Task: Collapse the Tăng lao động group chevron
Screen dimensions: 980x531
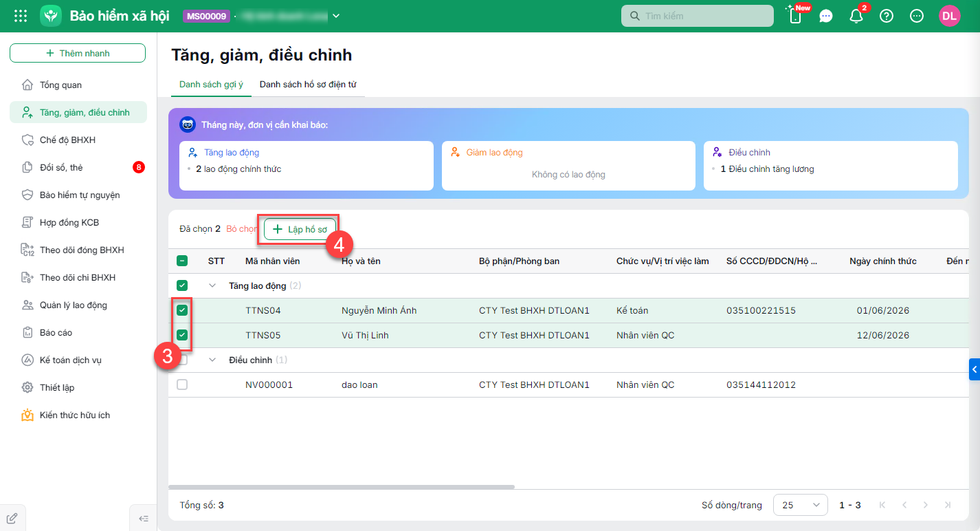Action: 212,285
